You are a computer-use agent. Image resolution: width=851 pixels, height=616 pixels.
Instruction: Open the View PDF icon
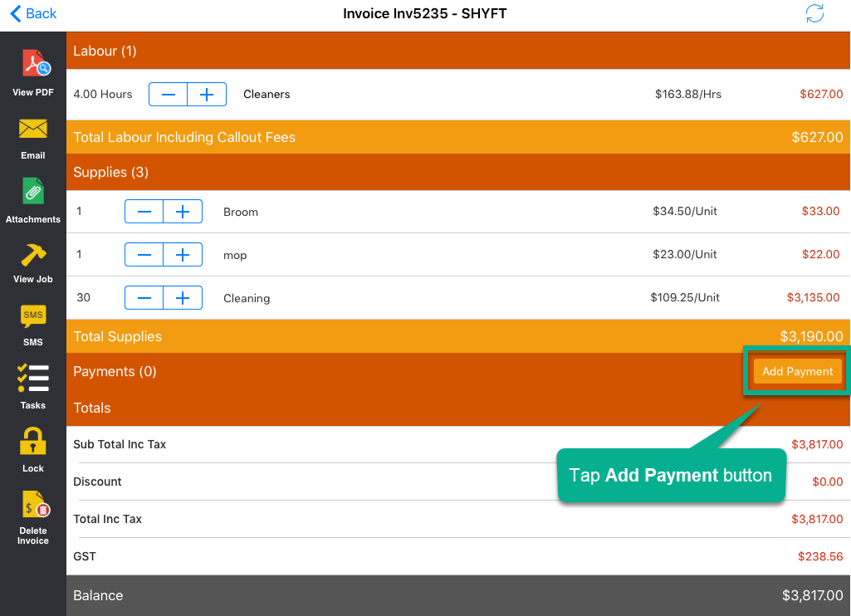coord(33,65)
